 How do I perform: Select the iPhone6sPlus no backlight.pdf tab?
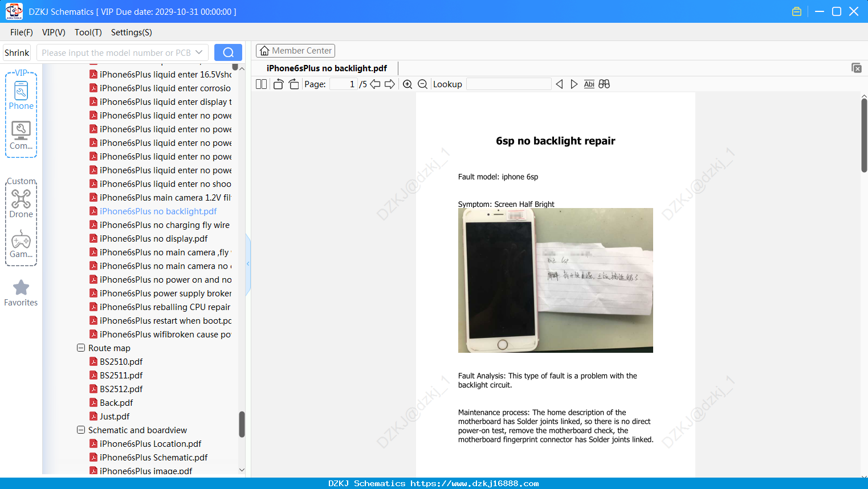click(327, 68)
